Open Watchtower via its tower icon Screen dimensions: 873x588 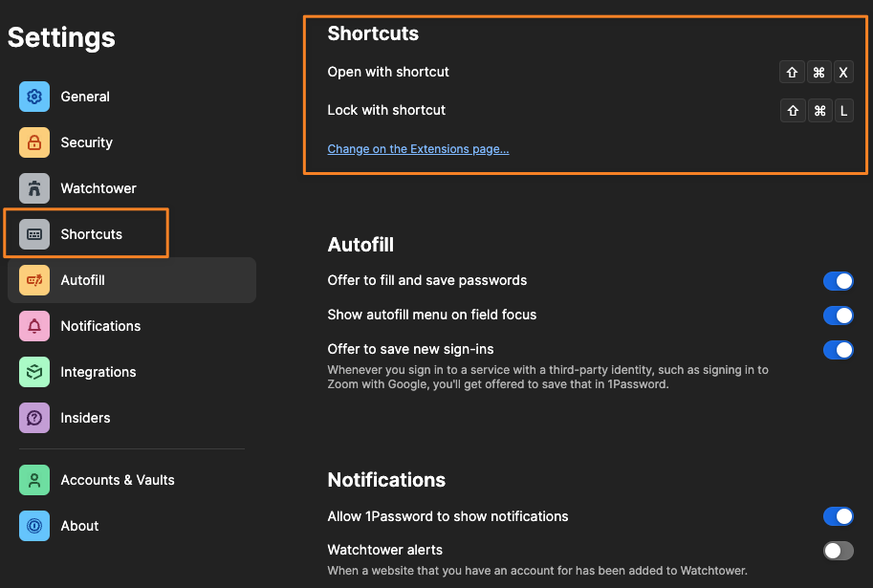click(x=34, y=188)
